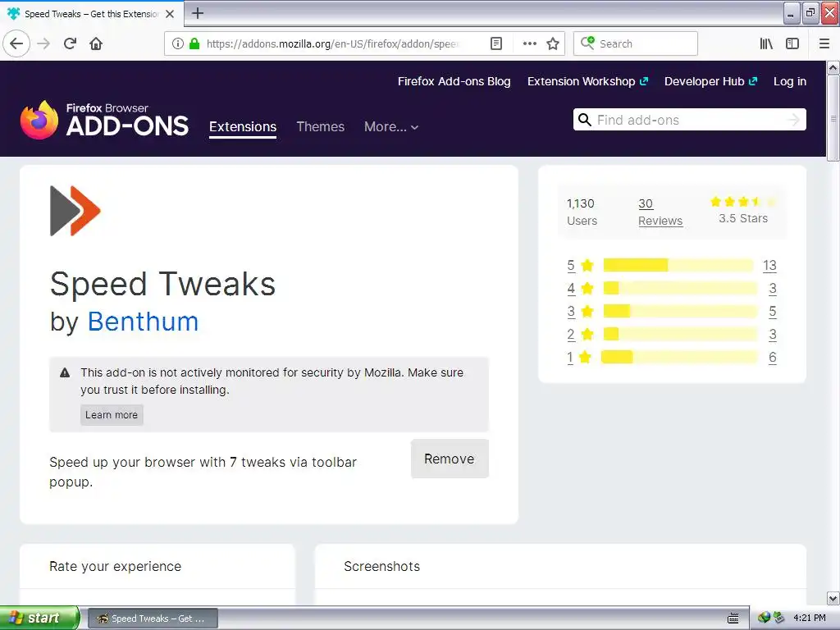This screenshot has width=840, height=630.
Task: Click the star beside rating number 5
Action: pyautogui.click(x=587, y=265)
